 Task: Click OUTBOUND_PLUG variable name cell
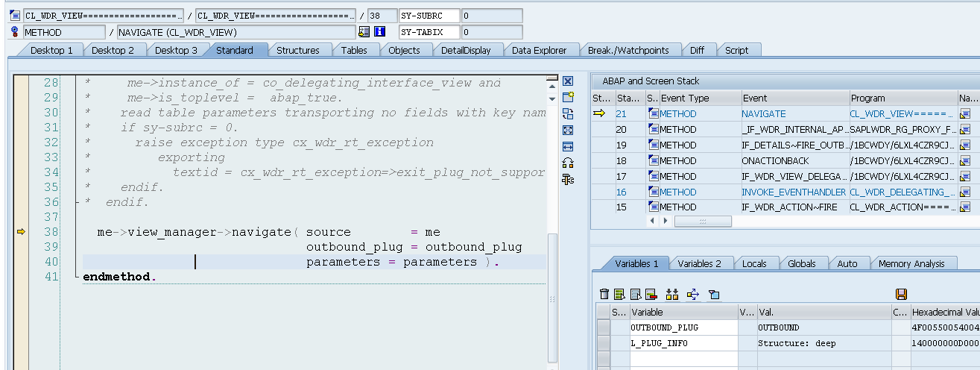683,327
